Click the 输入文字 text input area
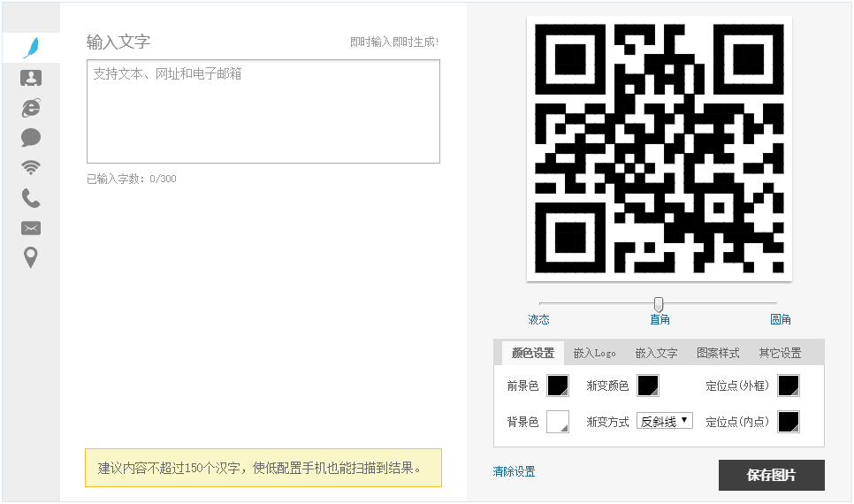 (263, 111)
